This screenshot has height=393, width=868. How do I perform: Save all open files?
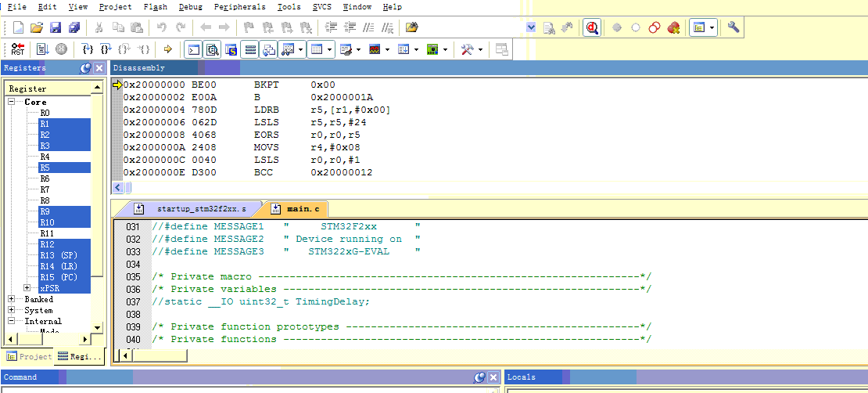point(74,27)
